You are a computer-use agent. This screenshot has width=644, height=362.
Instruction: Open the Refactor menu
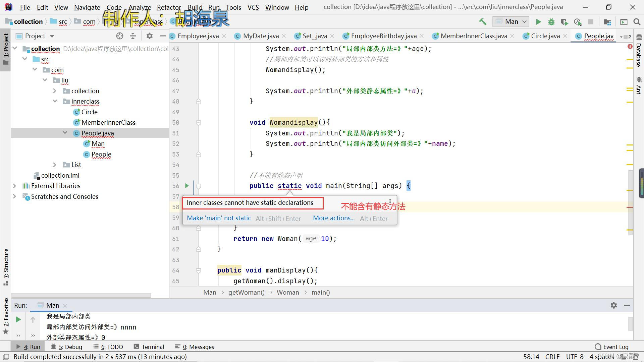169,7
